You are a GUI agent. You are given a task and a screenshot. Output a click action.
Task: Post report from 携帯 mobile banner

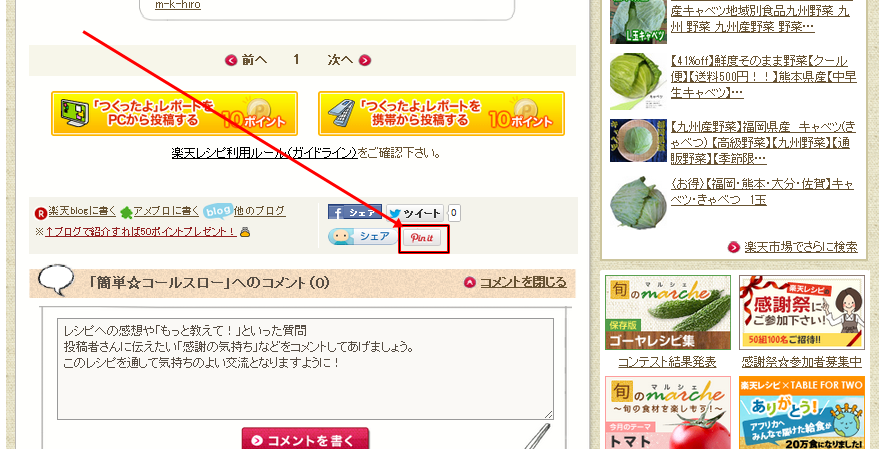click(x=442, y=114)
